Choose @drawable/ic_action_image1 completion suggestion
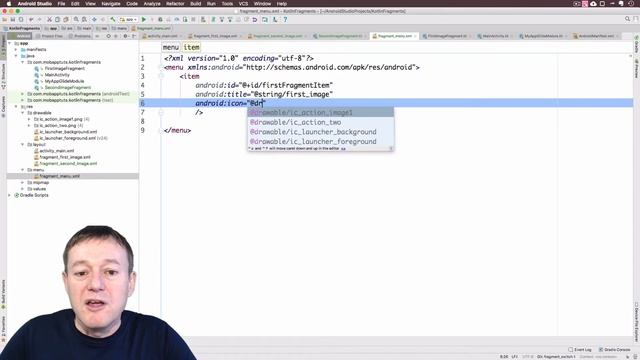This screenshot has height=360, width=640. tap(320, 112)
